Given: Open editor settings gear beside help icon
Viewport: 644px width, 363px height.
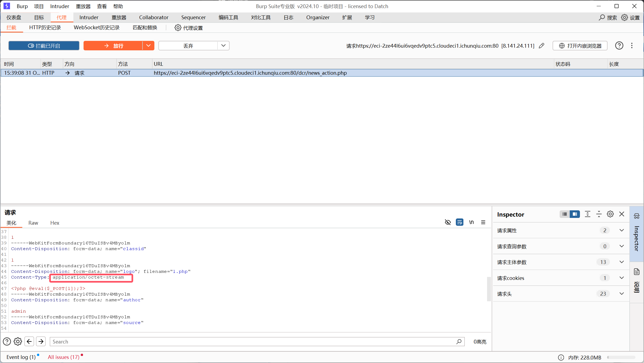Looking at the screenshot, I should coord(18,341).
